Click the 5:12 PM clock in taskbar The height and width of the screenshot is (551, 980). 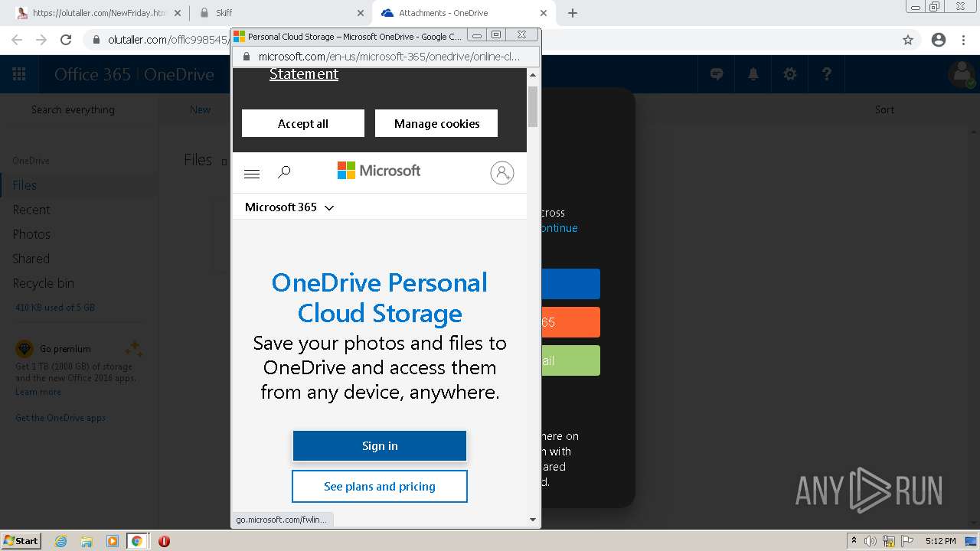940,541
